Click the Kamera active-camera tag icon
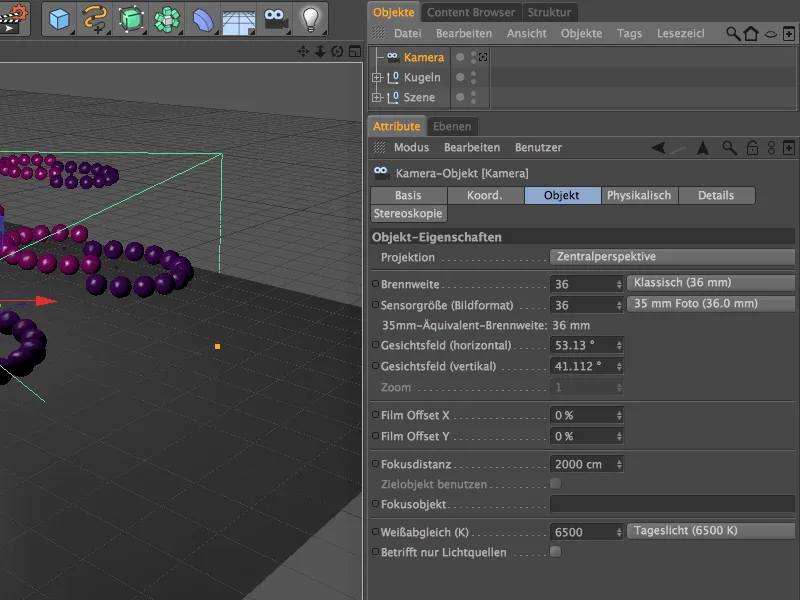 click(x=483, y=57)
